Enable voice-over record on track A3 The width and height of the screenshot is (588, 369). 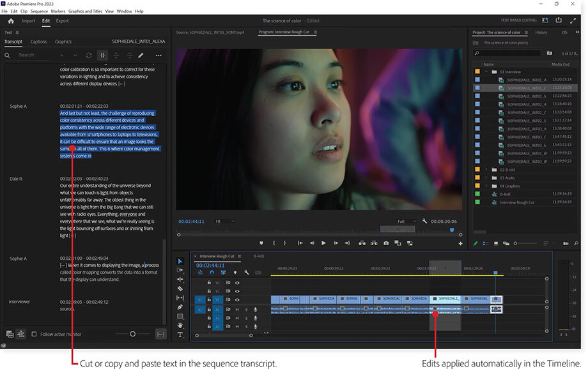tap(256, 326)
